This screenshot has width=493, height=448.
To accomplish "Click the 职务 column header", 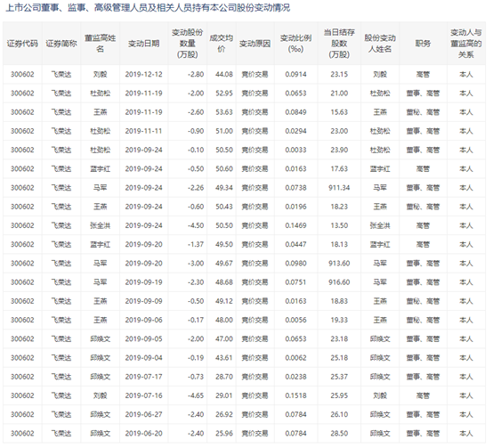I will click(x=423, y=44).
